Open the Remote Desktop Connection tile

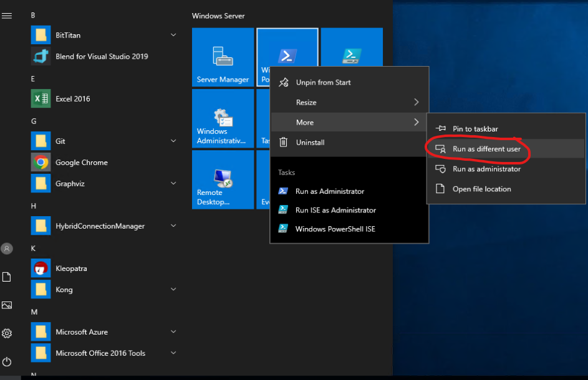click(x=223, y=180)
